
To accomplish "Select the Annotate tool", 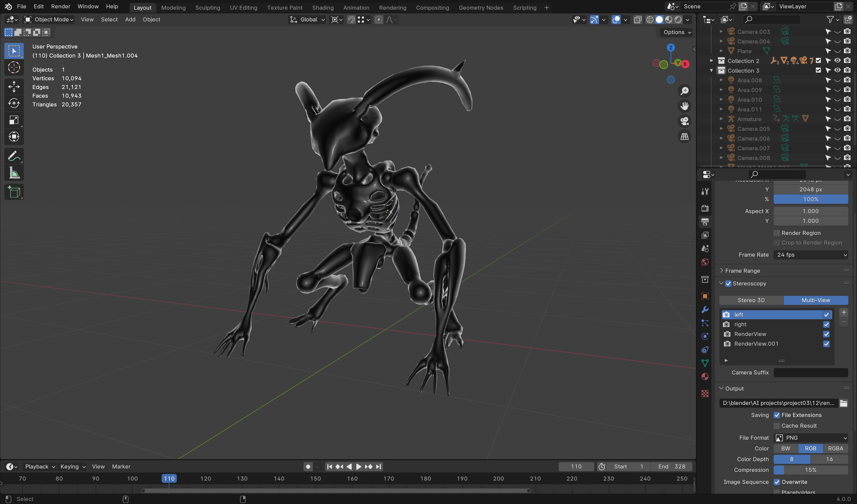I will [x=14, y=156].
